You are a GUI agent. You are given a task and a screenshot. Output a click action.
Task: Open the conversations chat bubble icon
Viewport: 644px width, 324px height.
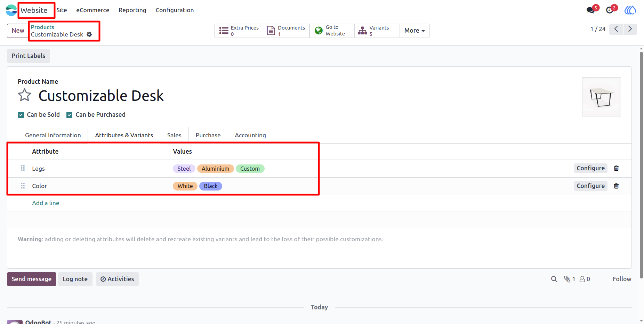click(x=590, y=10)
